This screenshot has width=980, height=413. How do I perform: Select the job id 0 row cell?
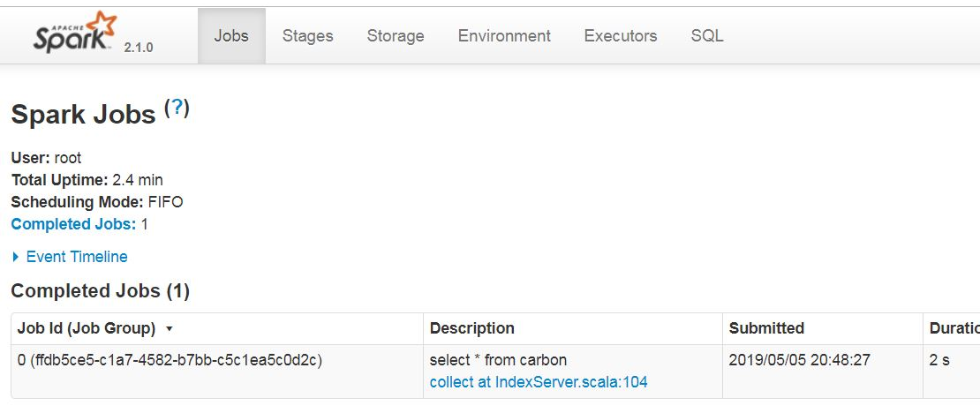coord(217,372)
